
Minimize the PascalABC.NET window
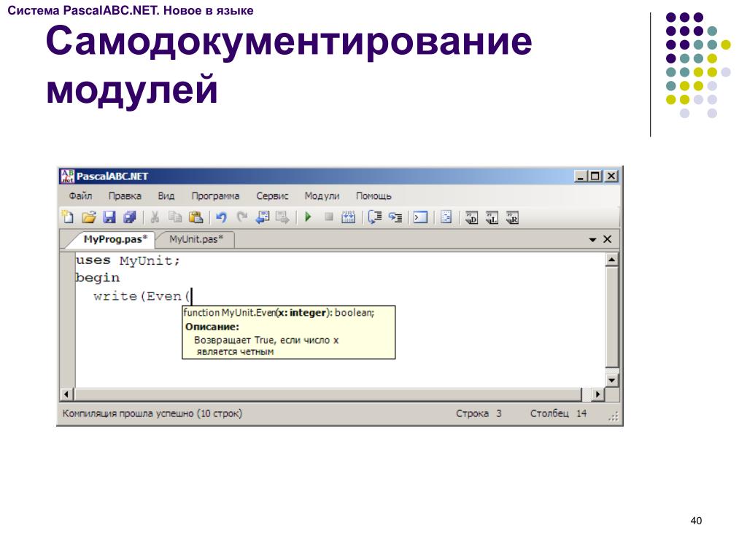(580, 176)
